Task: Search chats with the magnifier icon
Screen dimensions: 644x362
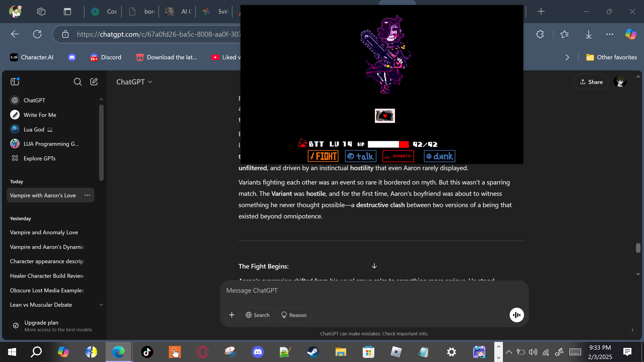Action: [x=77, y=82]
